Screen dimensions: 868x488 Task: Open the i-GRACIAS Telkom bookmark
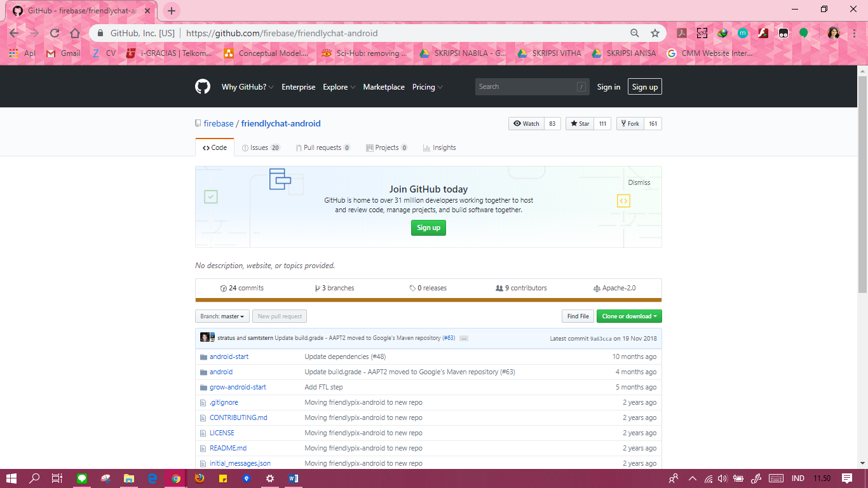pos(169,53)
